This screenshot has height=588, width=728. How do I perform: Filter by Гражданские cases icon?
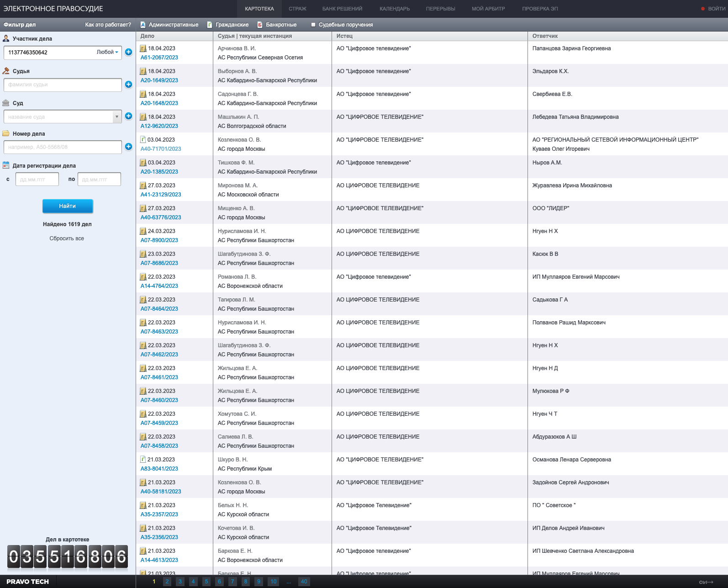[x=210, y=25]
